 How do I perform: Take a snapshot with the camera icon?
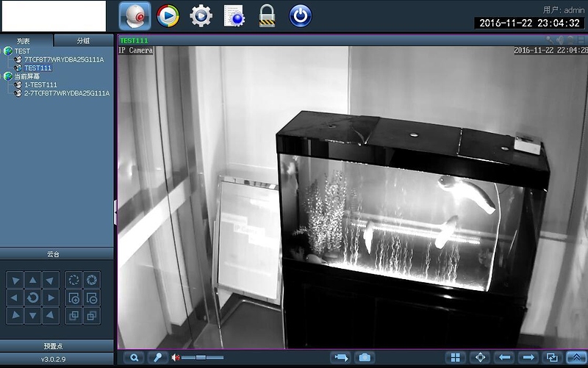364,358
